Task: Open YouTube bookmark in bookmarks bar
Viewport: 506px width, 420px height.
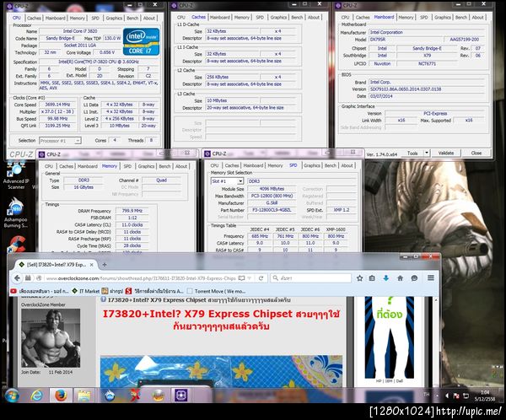Action: coord(40,291)
